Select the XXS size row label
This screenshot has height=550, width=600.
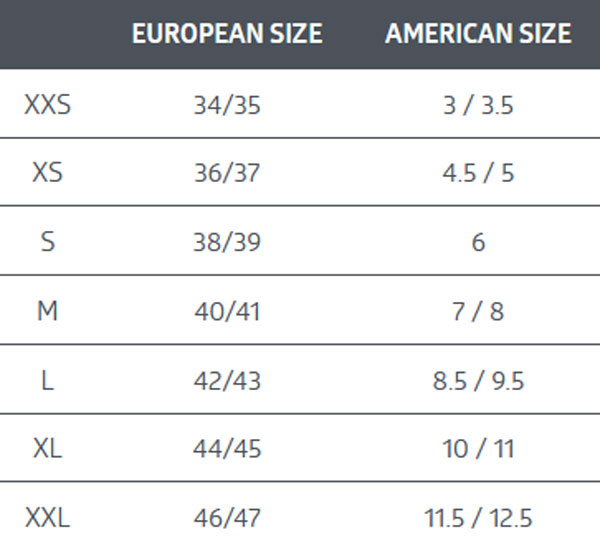[48, 104]
